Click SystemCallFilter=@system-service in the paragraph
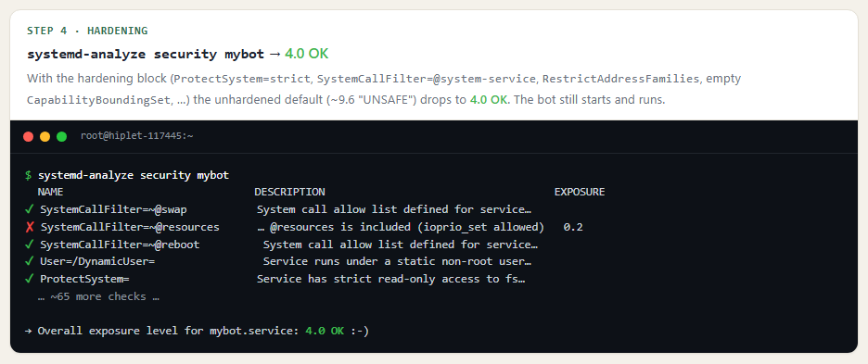 tap(427, 79)
